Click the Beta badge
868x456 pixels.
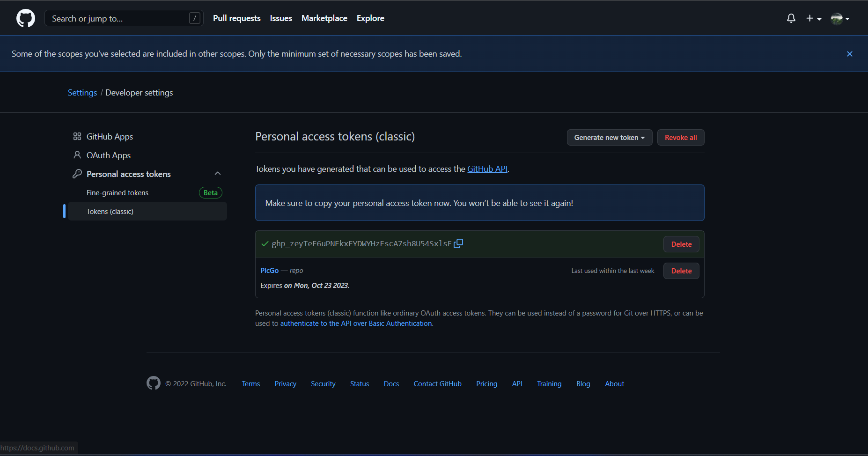point(211,193)
